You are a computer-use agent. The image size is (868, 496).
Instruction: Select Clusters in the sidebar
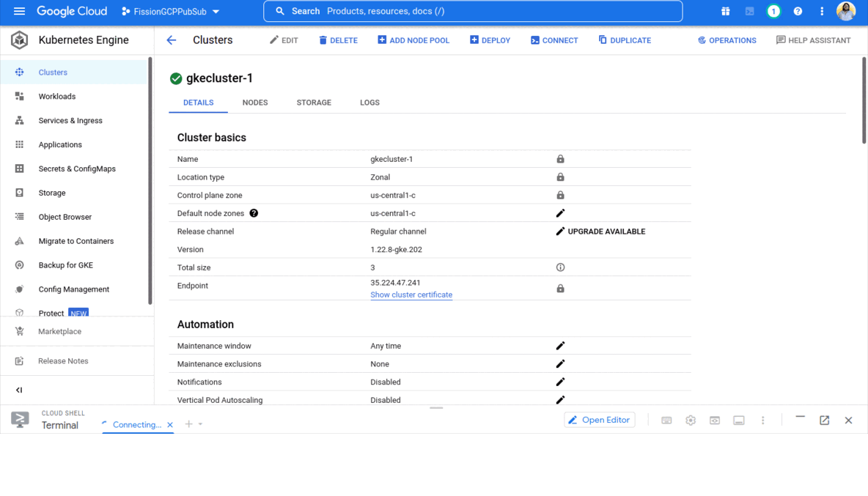click(74, 73)
